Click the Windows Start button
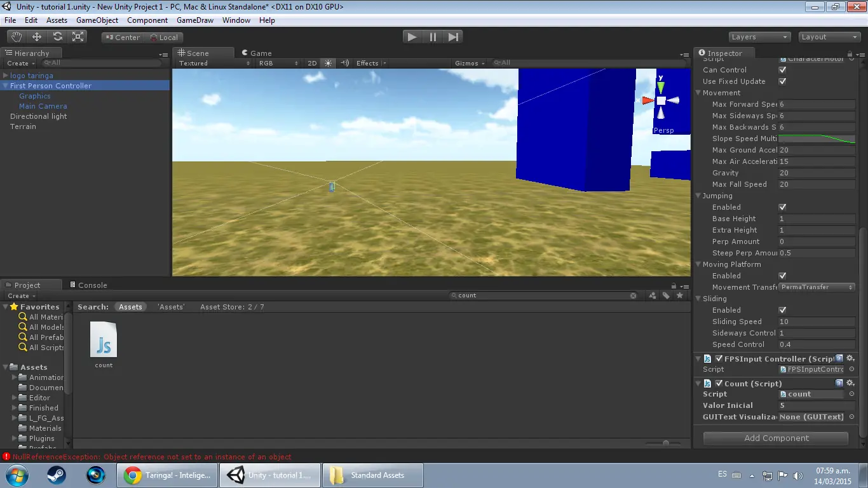 [x=16, y=475]
